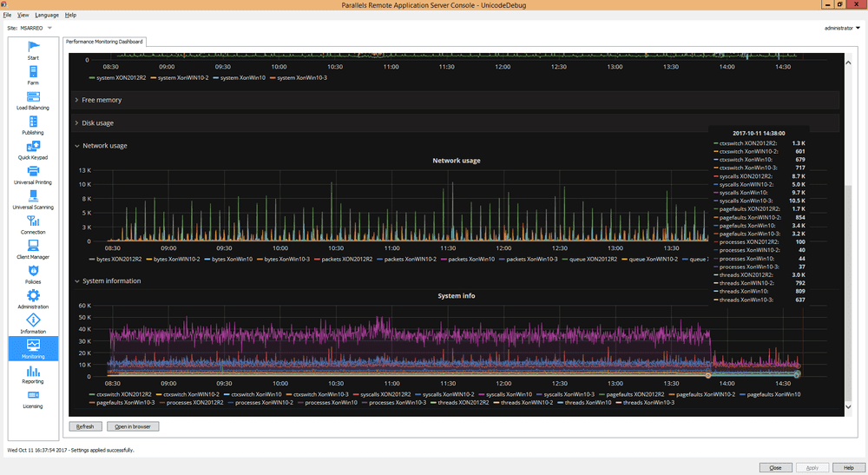868x475 pixels.
Task: Click the Close button at bottom
Action: (x=775, y=468)
